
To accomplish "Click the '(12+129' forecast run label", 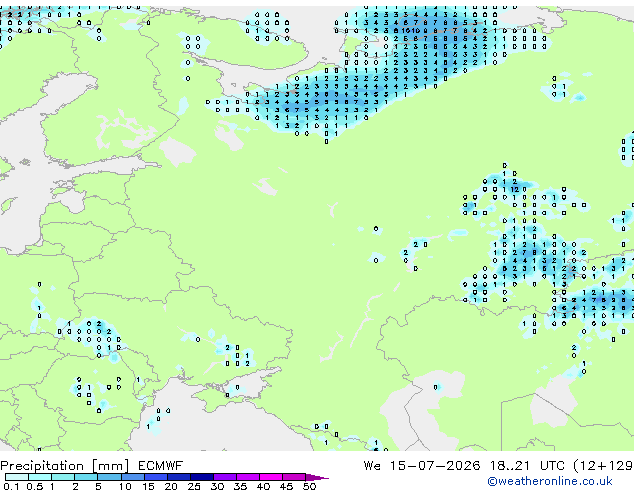I will click(x=603, y=466).
